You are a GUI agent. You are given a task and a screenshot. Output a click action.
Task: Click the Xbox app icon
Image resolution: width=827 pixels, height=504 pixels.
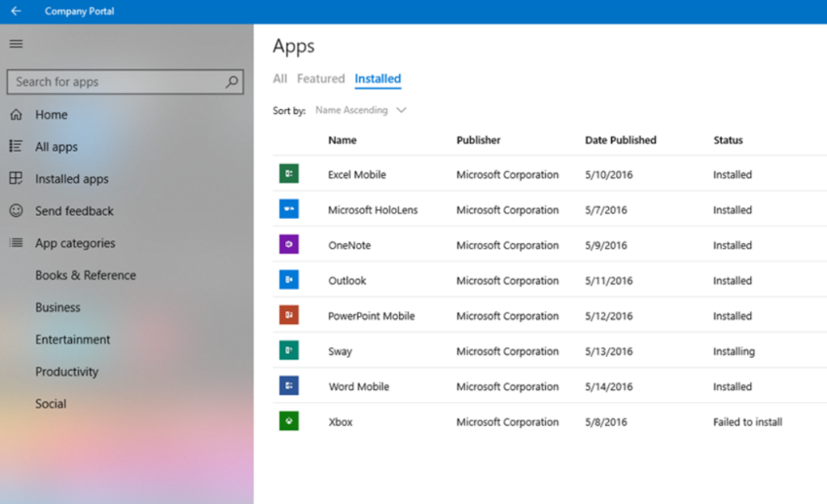click(289, 421)
